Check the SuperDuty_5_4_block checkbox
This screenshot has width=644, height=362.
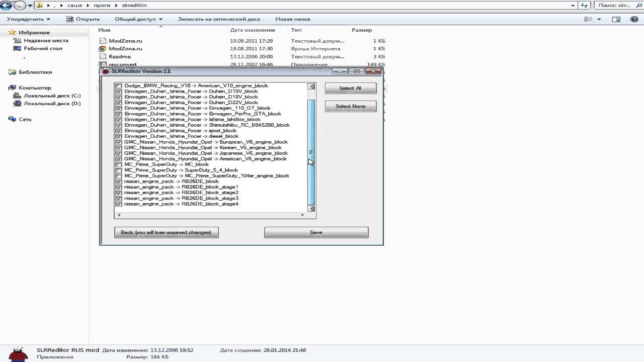coord(119,170)
